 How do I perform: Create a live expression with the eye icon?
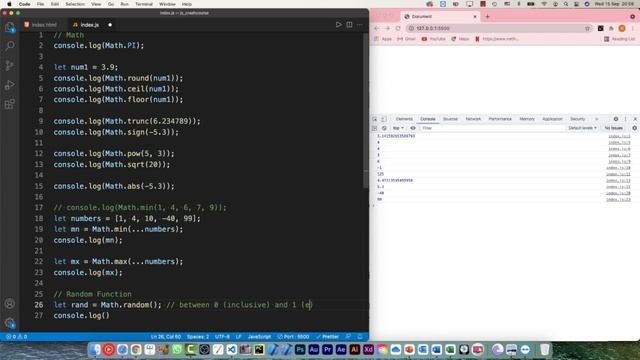click(413, 128)
